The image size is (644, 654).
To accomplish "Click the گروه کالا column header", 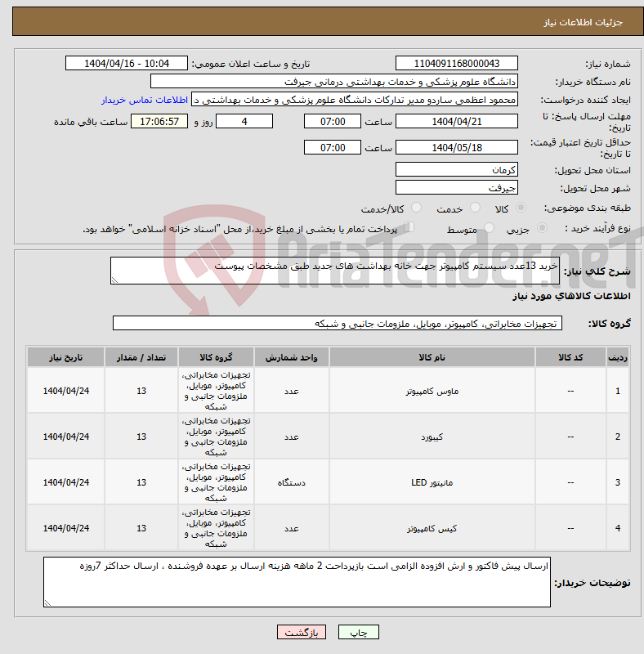I will coord(216,357).
